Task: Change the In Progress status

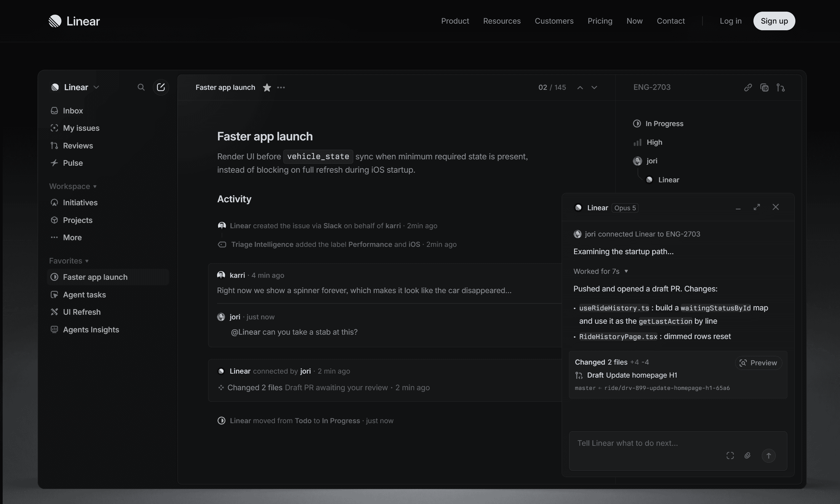Action: [x=658, y=124]
